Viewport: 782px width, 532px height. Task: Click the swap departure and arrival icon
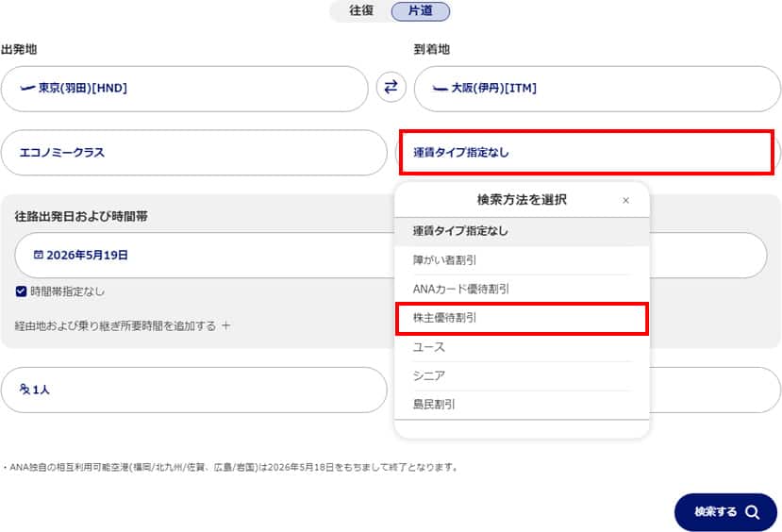pyautogui.click(x=391, y=88)
